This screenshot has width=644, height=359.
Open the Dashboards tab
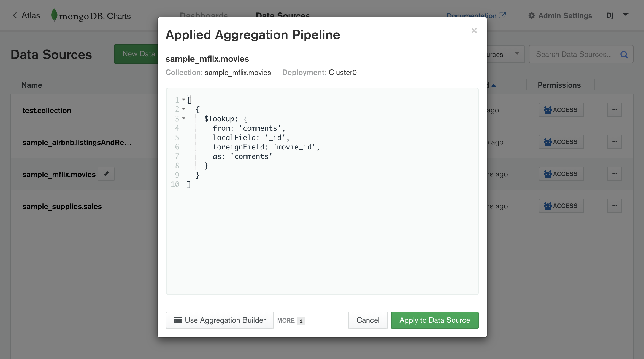pos(204,16)
